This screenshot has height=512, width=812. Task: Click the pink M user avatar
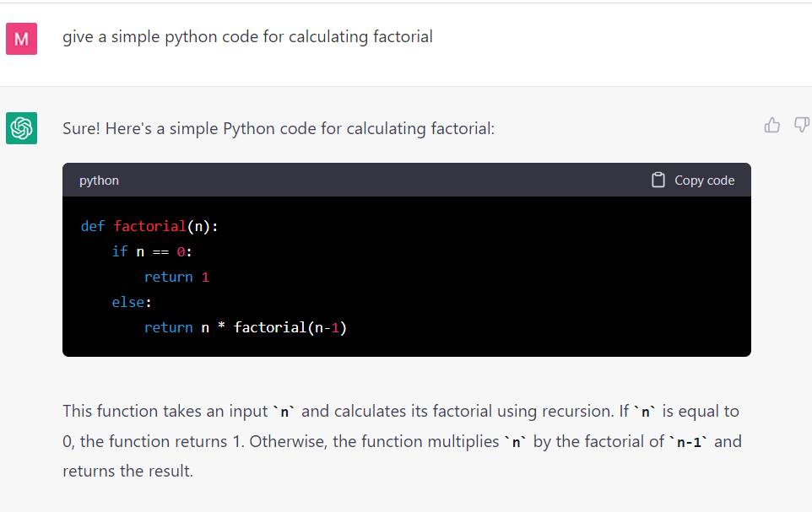pos(21,39)
